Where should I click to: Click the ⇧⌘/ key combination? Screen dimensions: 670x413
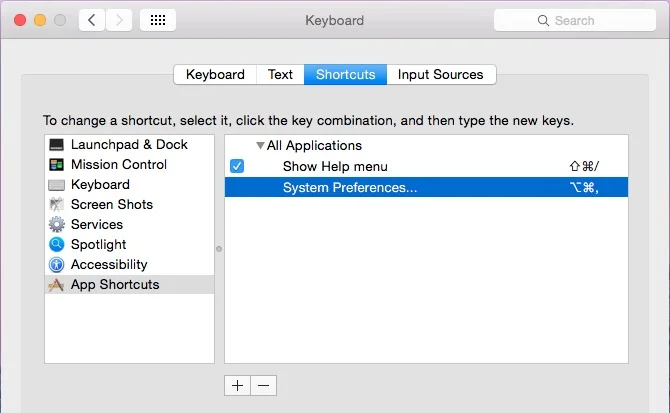[584, 166]
